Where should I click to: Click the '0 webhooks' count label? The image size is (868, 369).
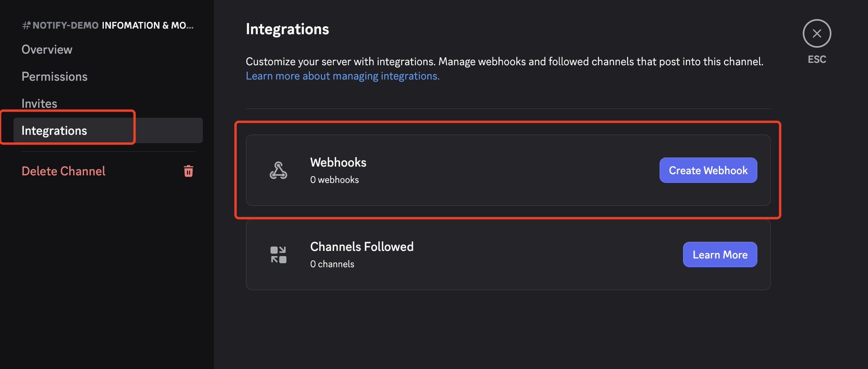[x=334, y=180]
